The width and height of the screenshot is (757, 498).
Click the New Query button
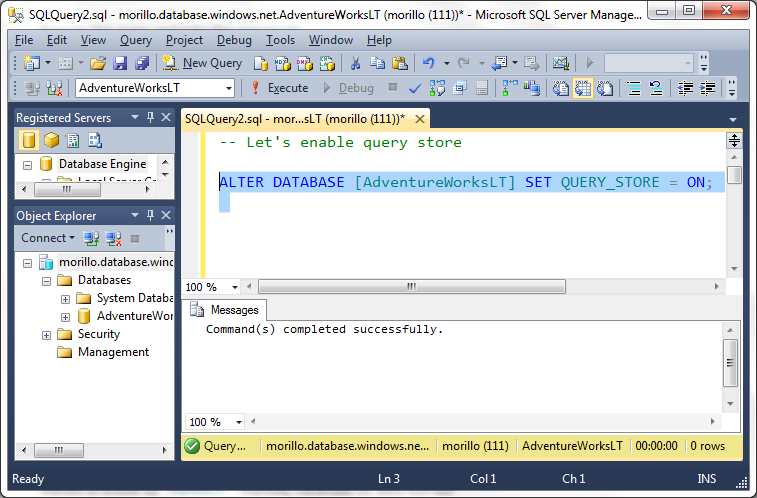tap(202, 63)
